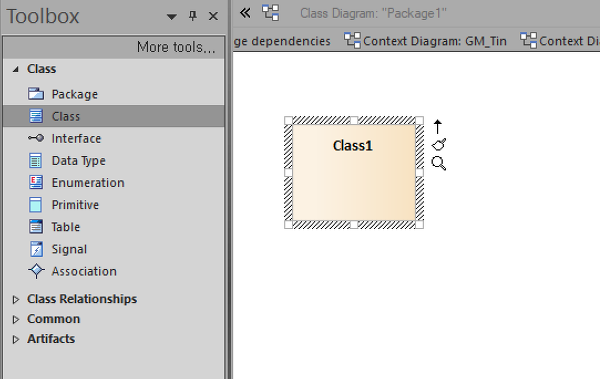The width and height of the screenshot is (600, 379).
Task: Pick the Primitive tool icon
Action: point(36,205)
